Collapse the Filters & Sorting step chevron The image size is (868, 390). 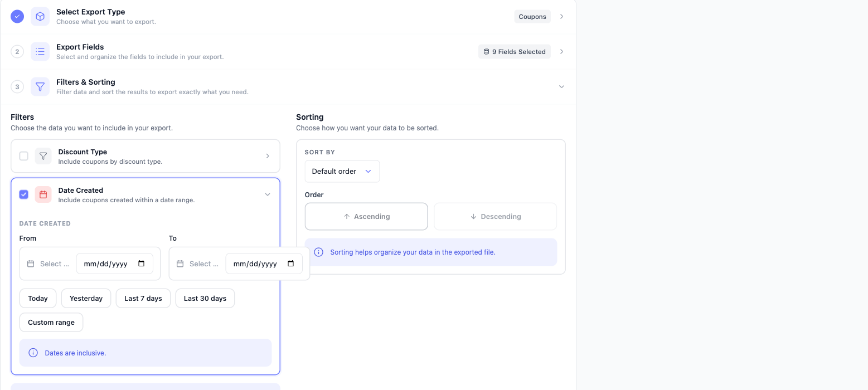pyautogui.click(x=561, y=87)
